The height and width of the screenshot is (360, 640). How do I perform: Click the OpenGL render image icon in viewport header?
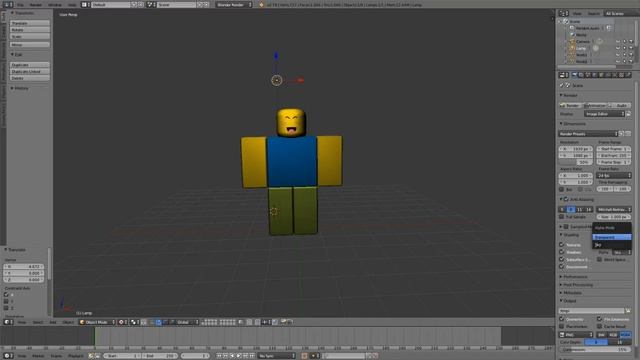(283, 322)
